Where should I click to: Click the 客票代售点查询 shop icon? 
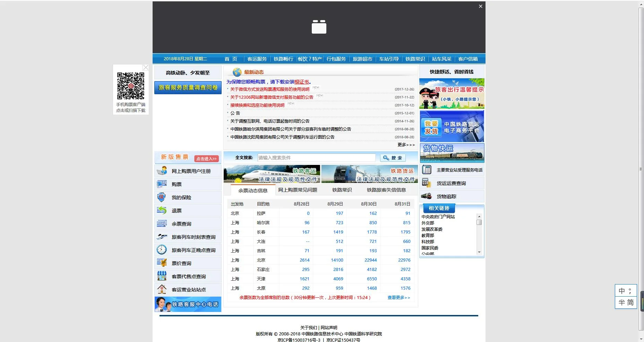pos(162,276)
